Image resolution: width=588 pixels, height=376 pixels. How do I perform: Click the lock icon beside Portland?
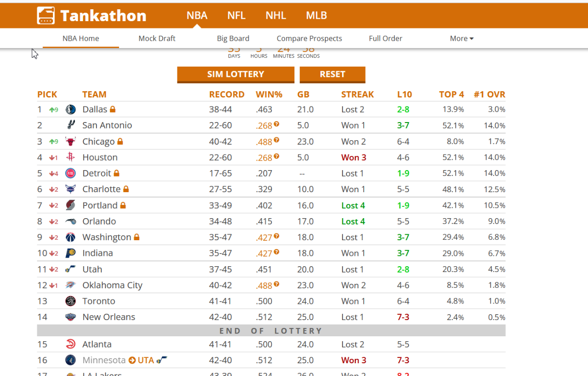[123, 205]
